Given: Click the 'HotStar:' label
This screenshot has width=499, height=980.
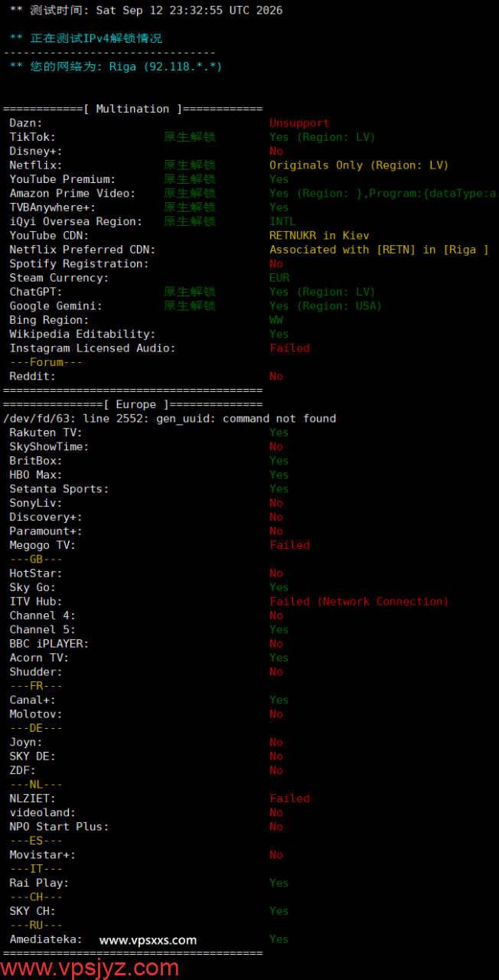Looking at the screenshot, I should tap(36, 573).
